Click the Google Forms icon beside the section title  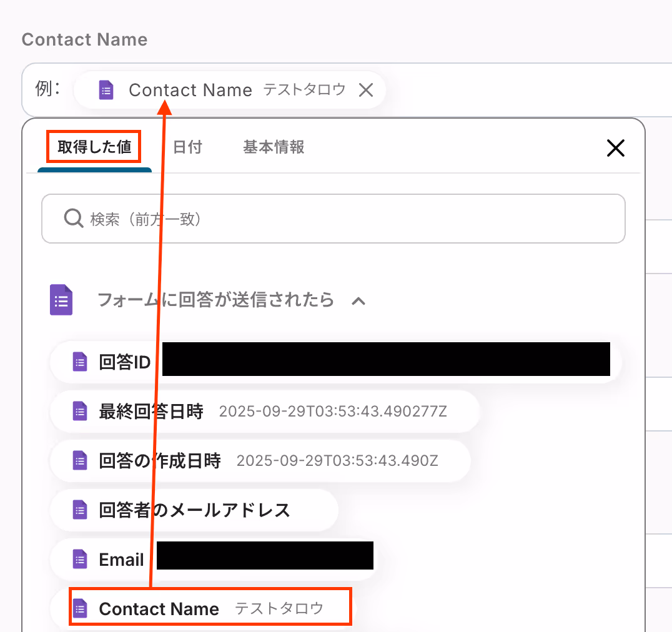(61, 300)
